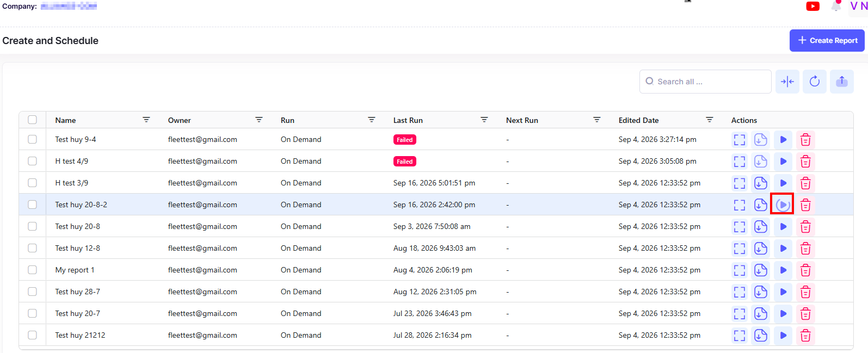Download the Test huy 20-8-2 report

[761, 205]
